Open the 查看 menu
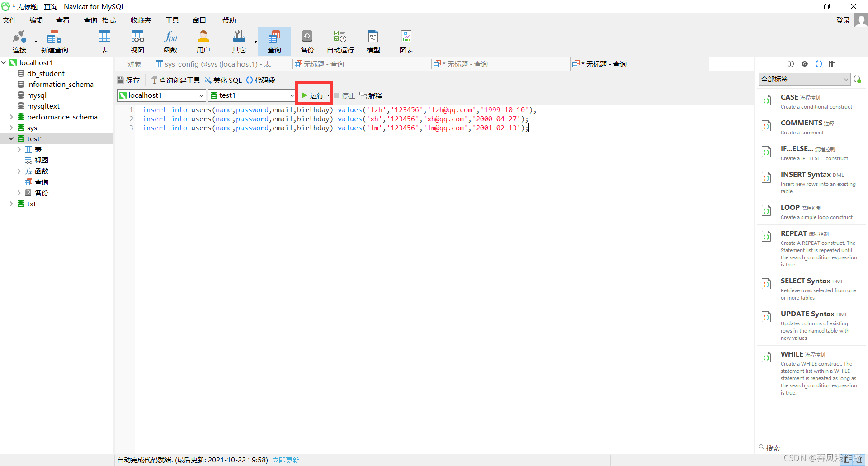 (x=63, y=20)
